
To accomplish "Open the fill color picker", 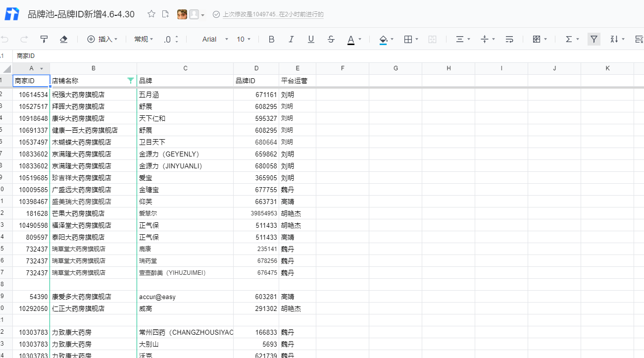I will click(386, 39).
